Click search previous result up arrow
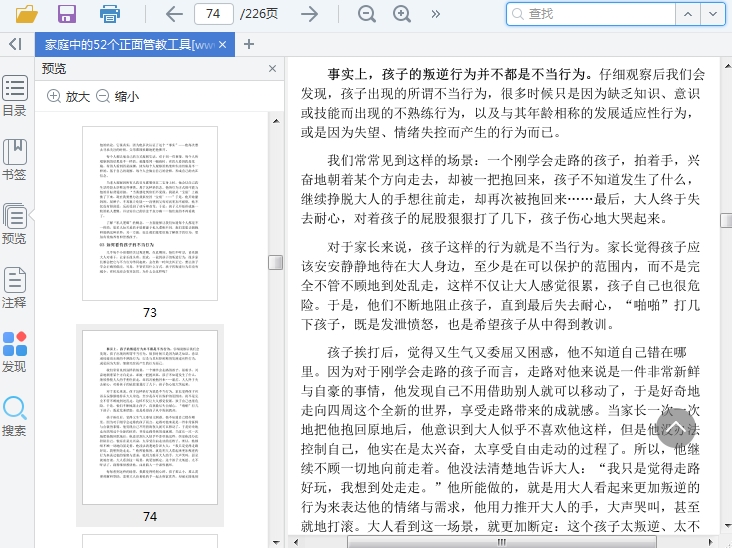The width and height of the screenshot is (732, 548). pos(688,14)
